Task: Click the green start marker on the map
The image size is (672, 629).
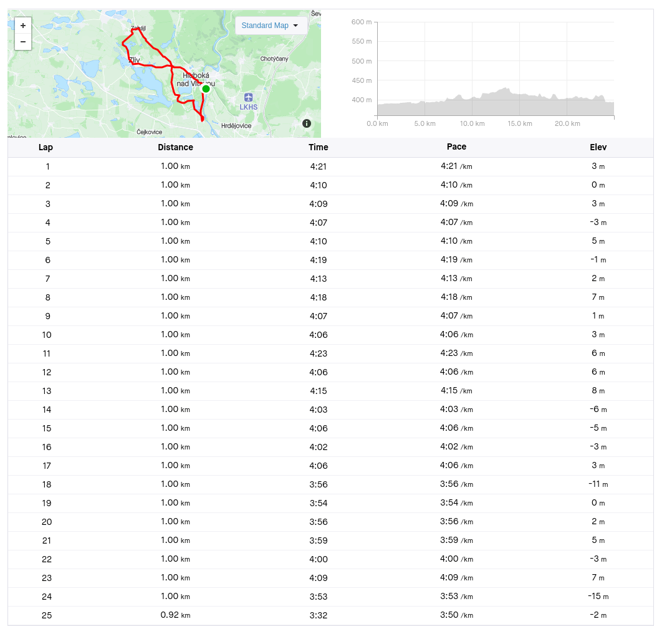Action: coord(206,89)
